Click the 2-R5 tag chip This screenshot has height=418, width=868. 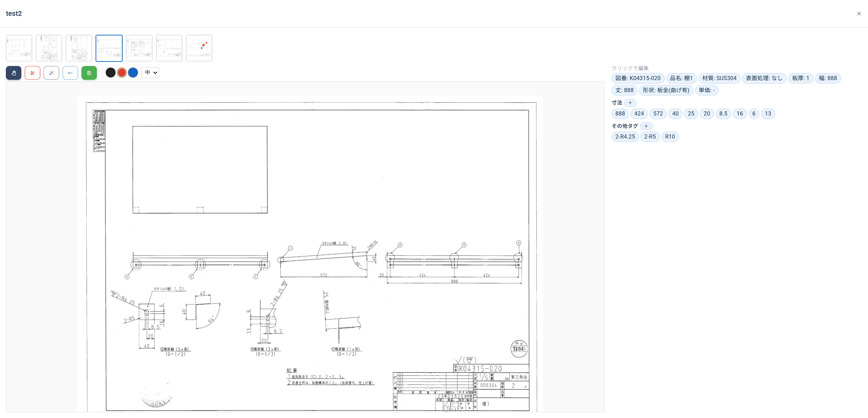coord(650,137)
